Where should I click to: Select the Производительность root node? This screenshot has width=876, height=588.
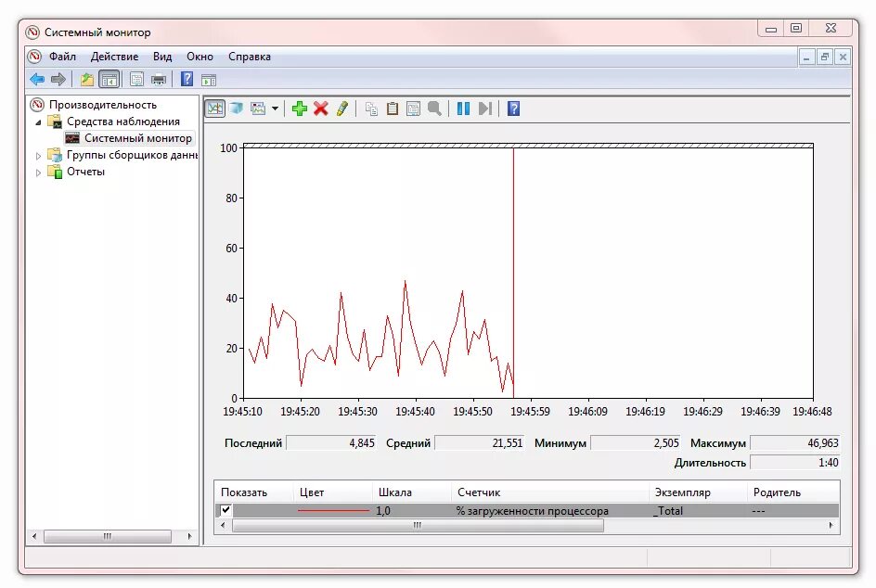pyautogui.click(x=103, y=105)
